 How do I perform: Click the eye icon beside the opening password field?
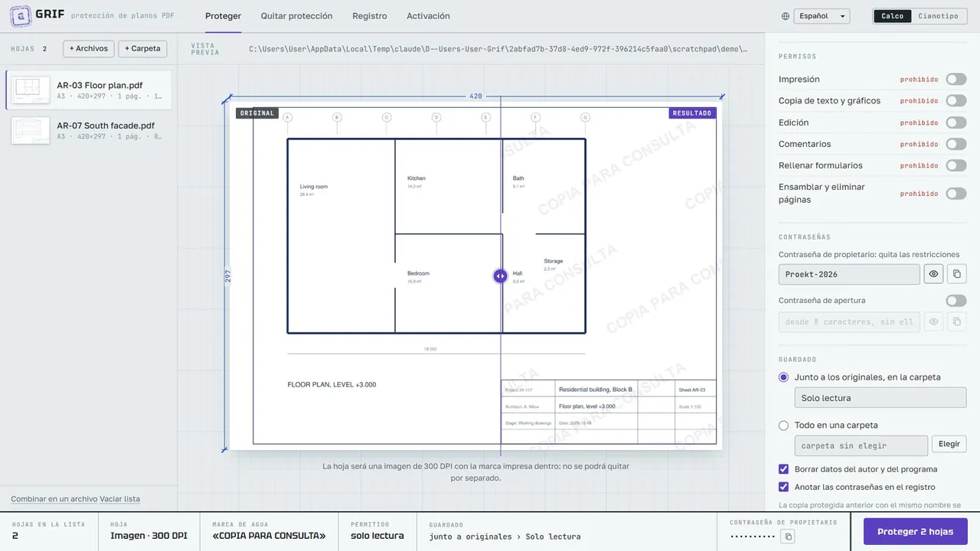(933, 322)
